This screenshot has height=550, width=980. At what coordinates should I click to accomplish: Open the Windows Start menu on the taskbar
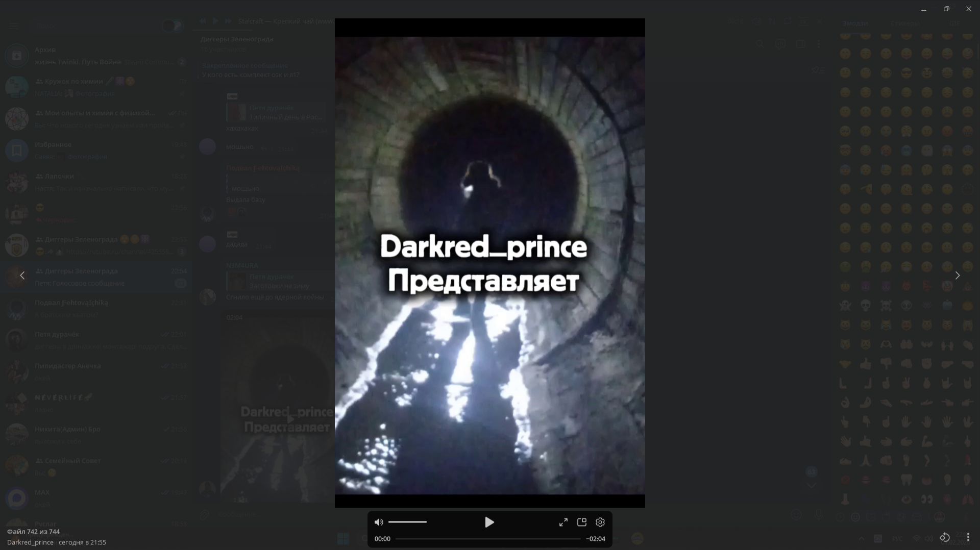tap(343, 538)
